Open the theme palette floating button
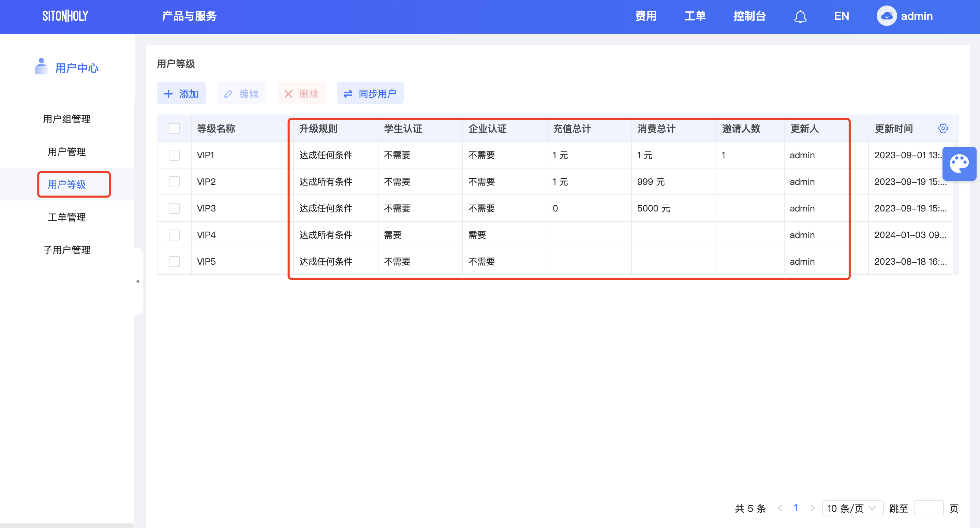This screenshot has width=980, height=528. click(959, 164)
